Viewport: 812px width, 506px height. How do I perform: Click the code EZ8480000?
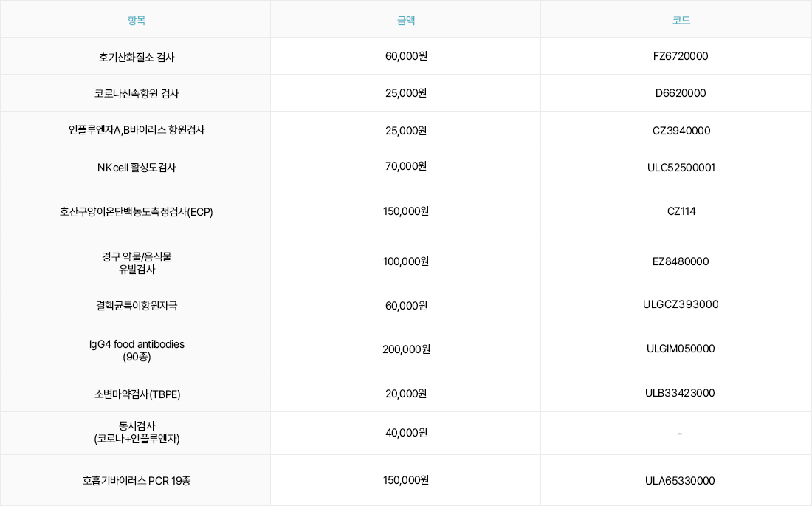tap(681, 261)
